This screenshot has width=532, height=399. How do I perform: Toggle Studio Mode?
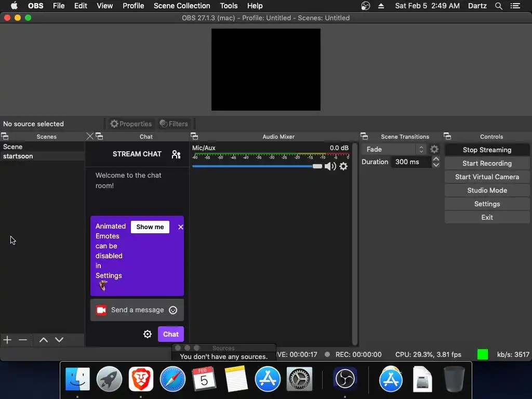tap(487, 191)
